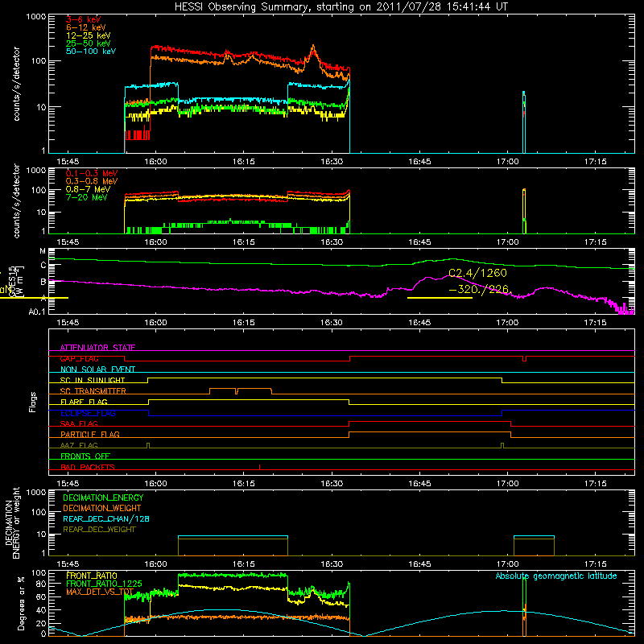644x644 pixels.
Task: Select the BAD_PACKETS flag label
Action: tap(88, 467)
